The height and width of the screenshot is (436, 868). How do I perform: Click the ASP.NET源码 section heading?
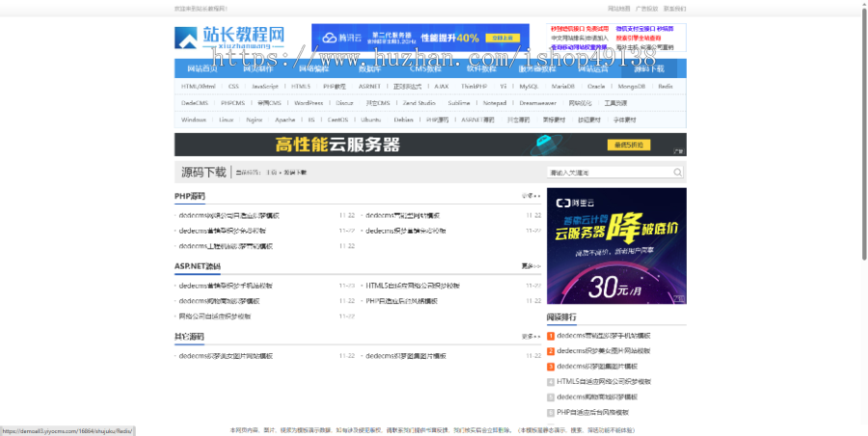point(198,266)
